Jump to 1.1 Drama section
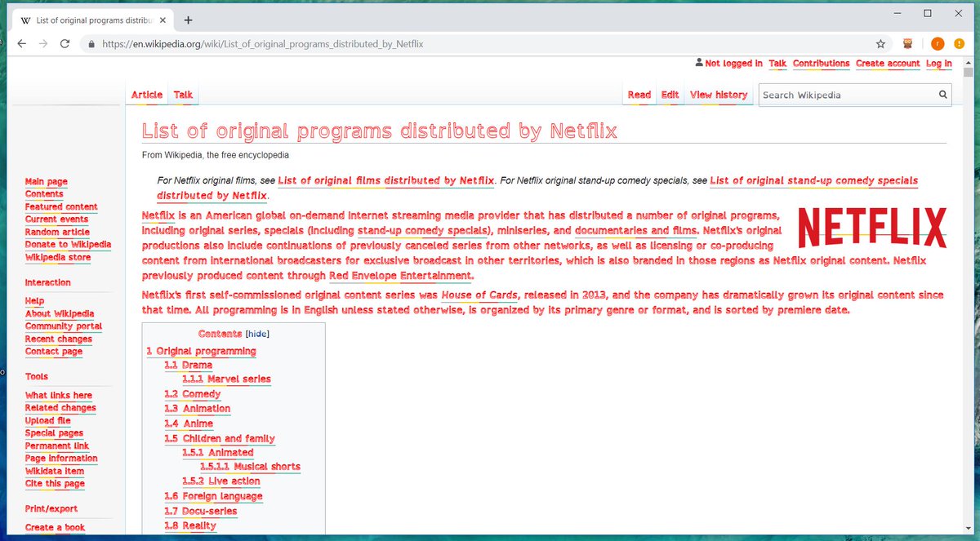 [188, 366]
